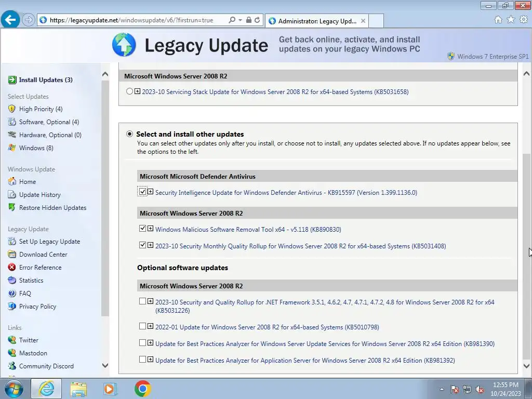Expand details of Best Practices Analyzer KB981390
This screenshot has width=532, height=399.
click(150, 343)
